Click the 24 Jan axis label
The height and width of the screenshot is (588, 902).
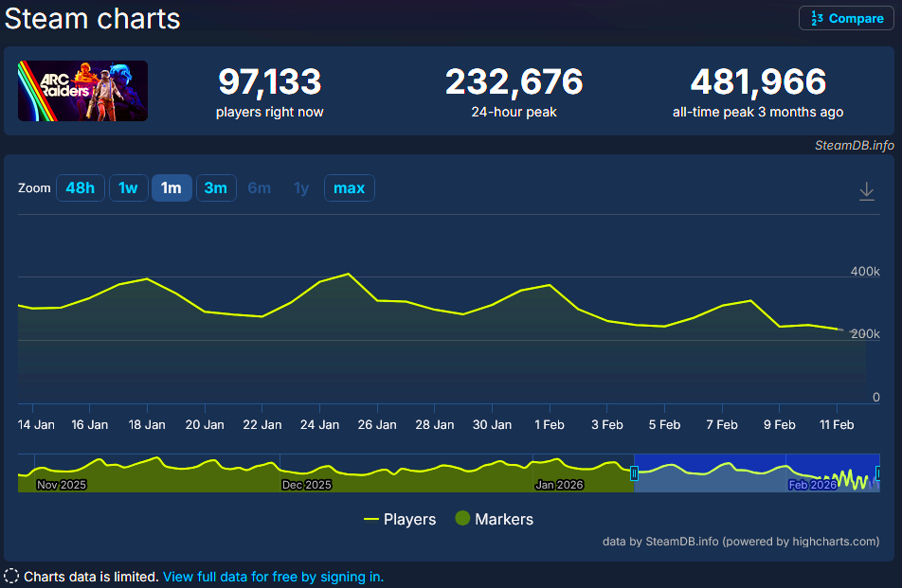[x=319, y=425]
